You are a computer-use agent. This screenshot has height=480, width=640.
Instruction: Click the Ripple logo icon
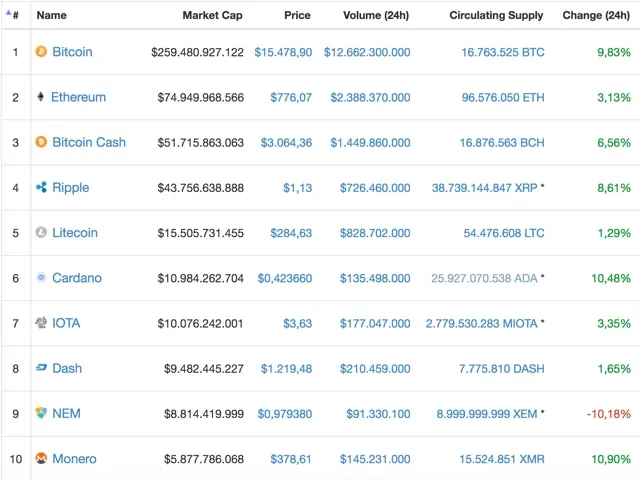point(41,187)
